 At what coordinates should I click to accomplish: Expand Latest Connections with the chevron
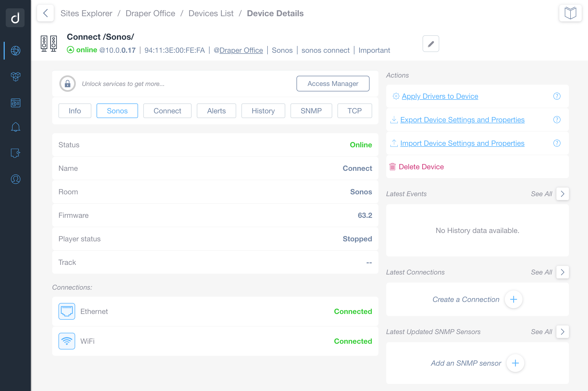click(x=563, y=272)
